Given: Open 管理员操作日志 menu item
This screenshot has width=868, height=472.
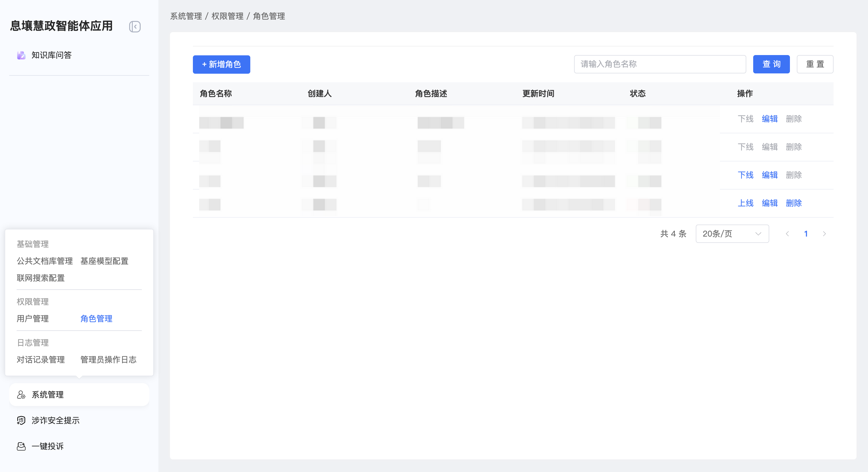Looking at the screenshot, I should tap(108, 360).
